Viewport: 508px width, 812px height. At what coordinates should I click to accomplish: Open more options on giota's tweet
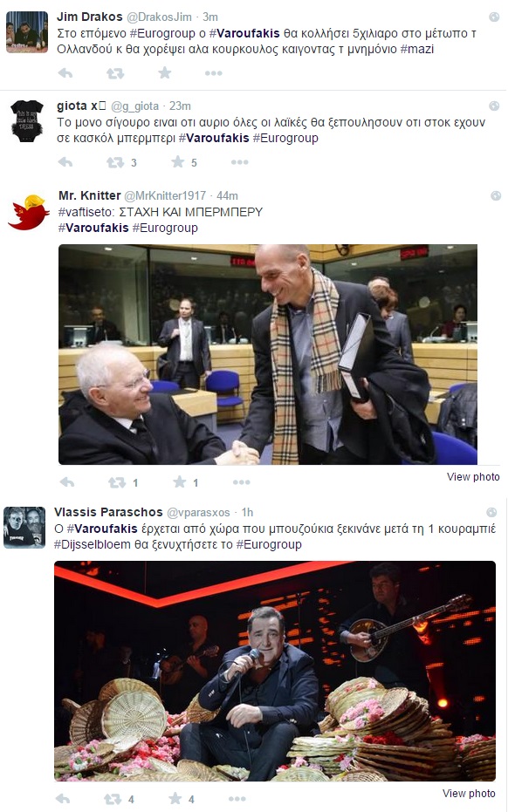click(x=239, y=162)
